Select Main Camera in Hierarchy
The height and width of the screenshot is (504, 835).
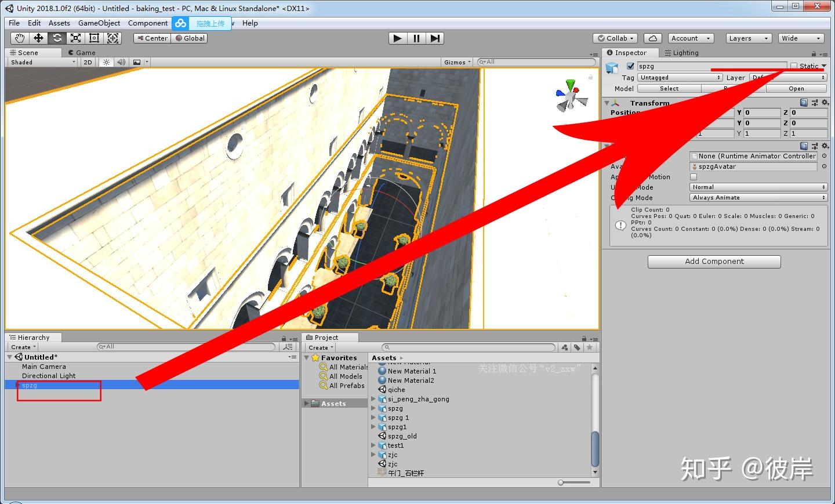44,367
